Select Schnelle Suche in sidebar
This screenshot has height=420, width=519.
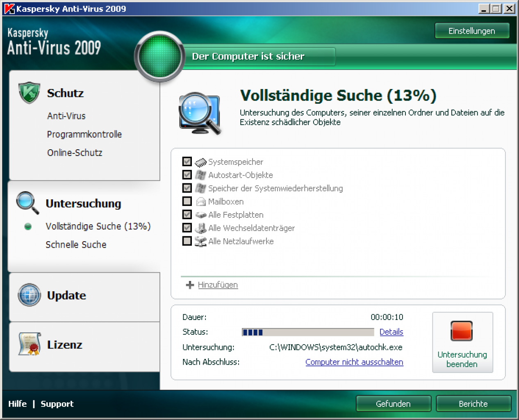(x=76, y=244)
